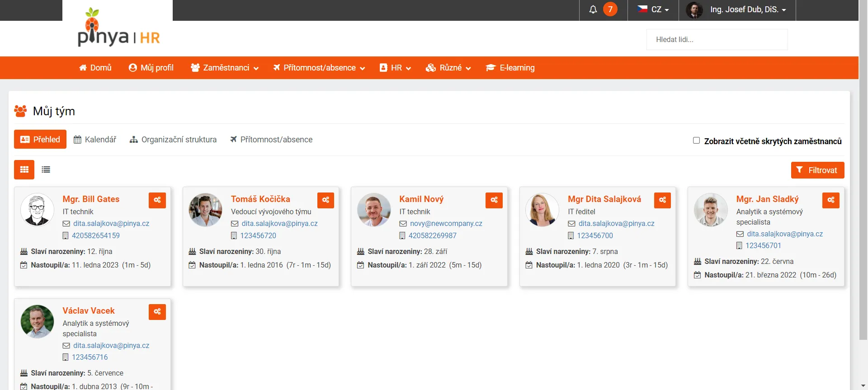Open Mgr. Bill Gates profile link
Viewport: 868px width, 390px height.
coord(91,199)
